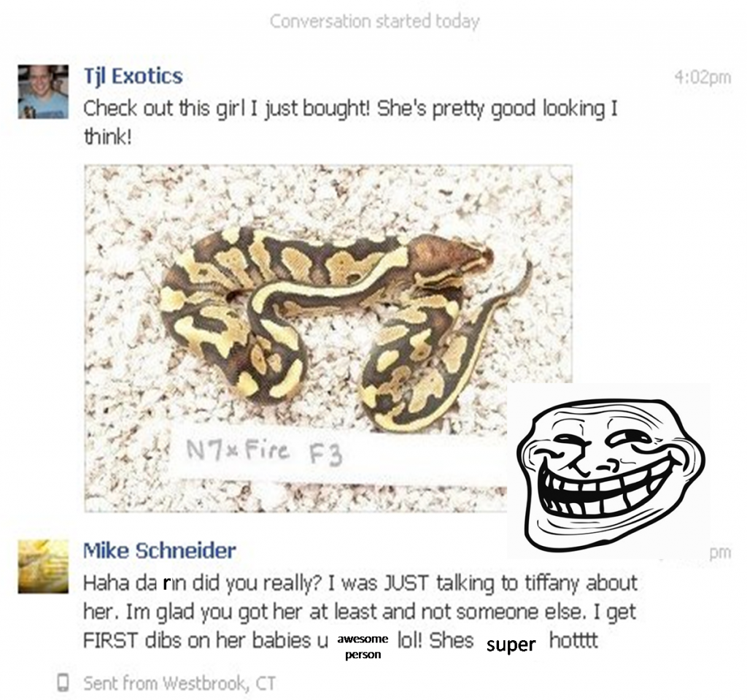Click the Conversation started today header
The image size is (747, 700).
pyautogui.click(x=374, y=21)
